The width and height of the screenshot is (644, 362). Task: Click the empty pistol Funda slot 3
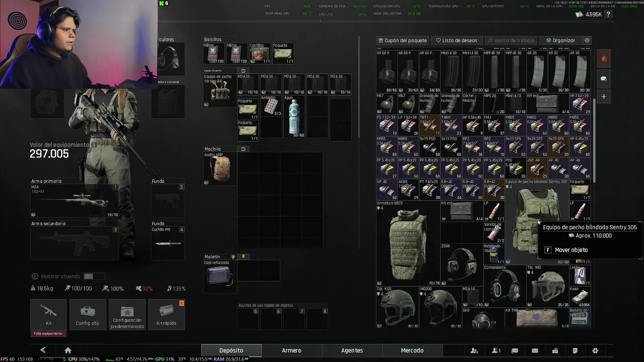tap(168, 201)
